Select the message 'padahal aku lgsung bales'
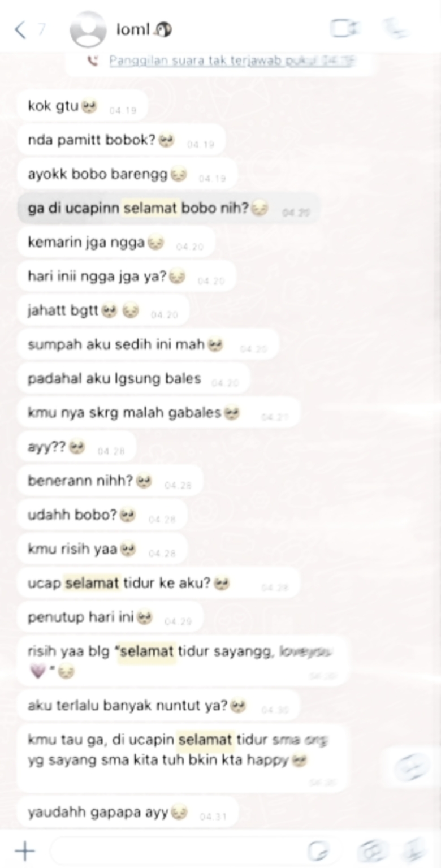 [133, 379]
